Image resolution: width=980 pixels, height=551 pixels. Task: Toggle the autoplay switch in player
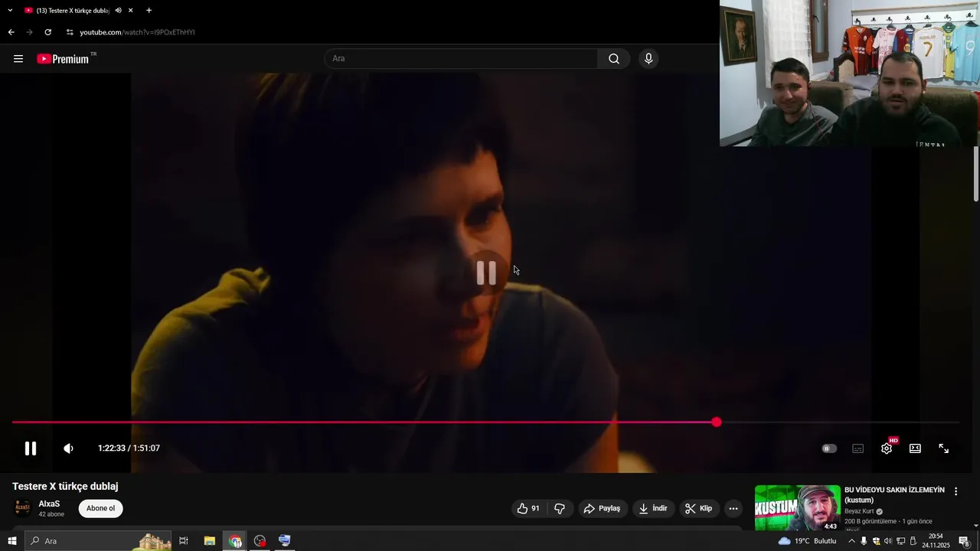[x=829, y=448]
